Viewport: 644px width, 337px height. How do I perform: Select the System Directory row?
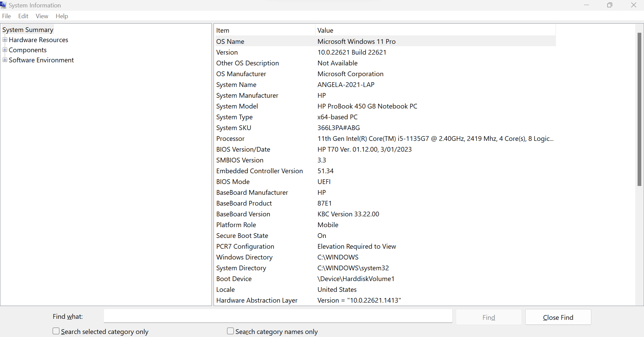point(386,268)
